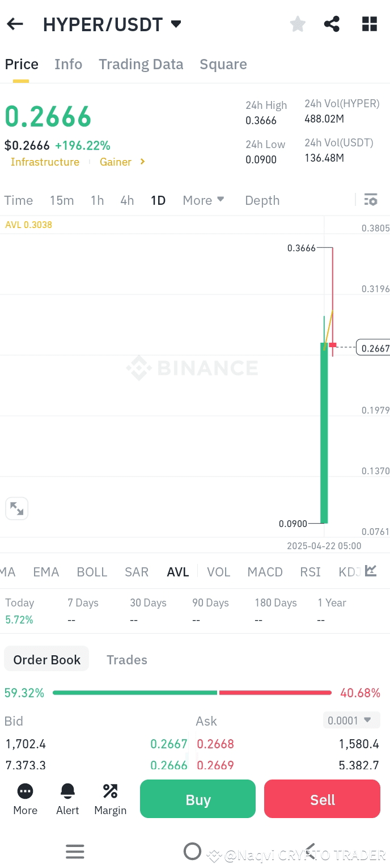
Task: Enable the MACD indicator
Action: [265, 572]
